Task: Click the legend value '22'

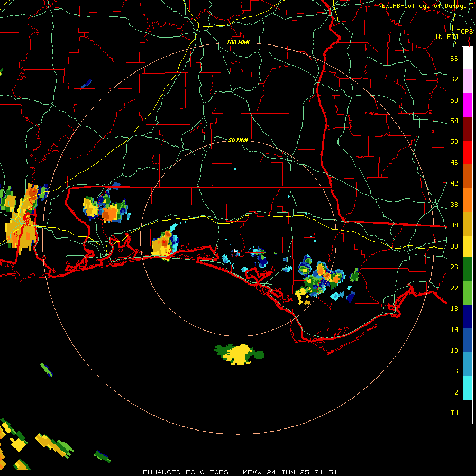Action: (x=454, y=288)
